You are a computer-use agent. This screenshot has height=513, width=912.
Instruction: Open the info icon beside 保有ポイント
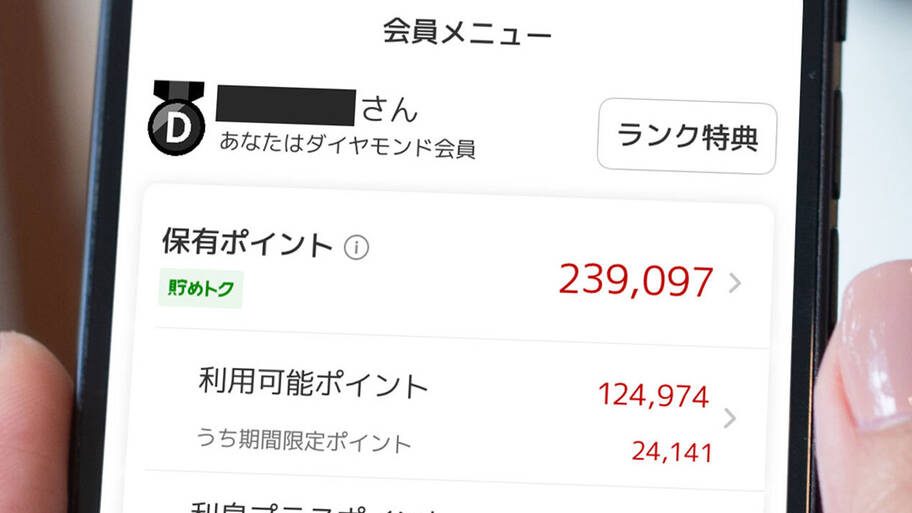pyautogui.click(x=356, y=247)
